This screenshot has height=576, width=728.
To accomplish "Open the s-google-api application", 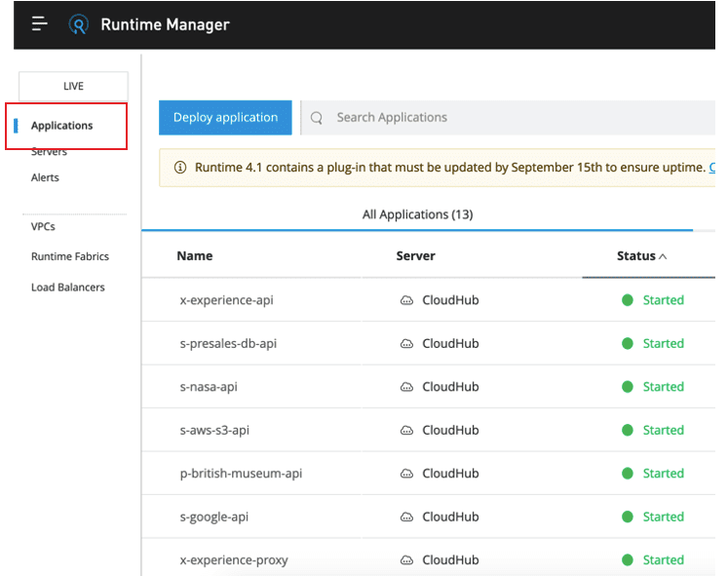I will coord(214,517).
